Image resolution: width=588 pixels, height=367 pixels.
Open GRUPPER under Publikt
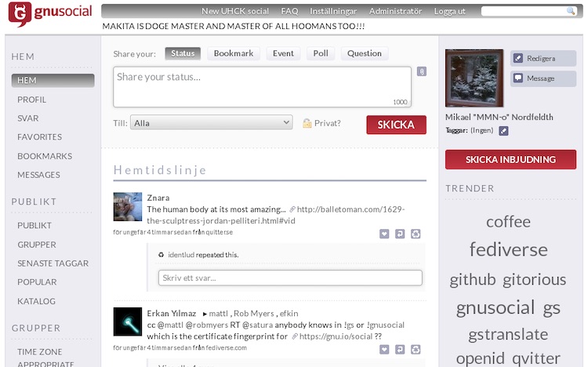coord(37,245)
